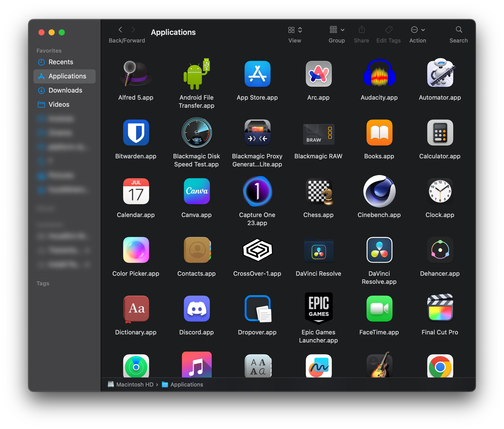This screenshot has width=504, height=429.
Task: Navigate to Macintosh HD via breadcrumb
Action: pos(135,384)
